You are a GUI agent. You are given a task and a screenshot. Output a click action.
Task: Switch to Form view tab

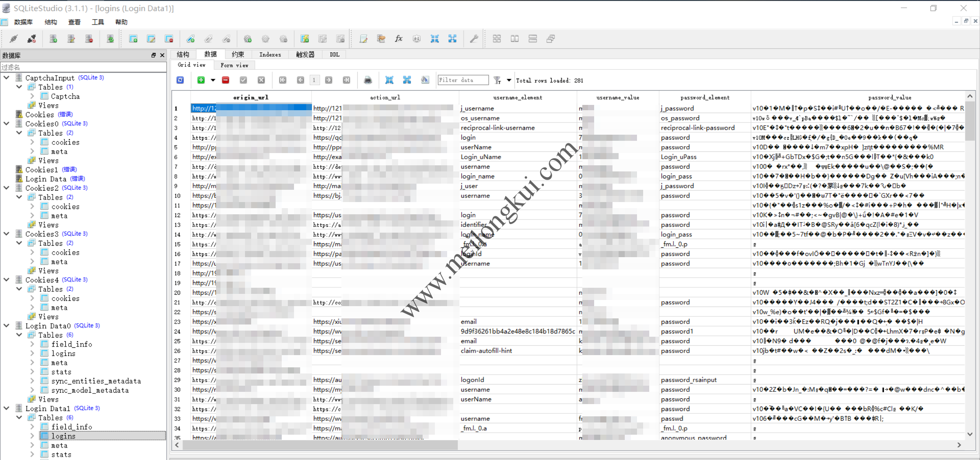(x=234, y=65)
